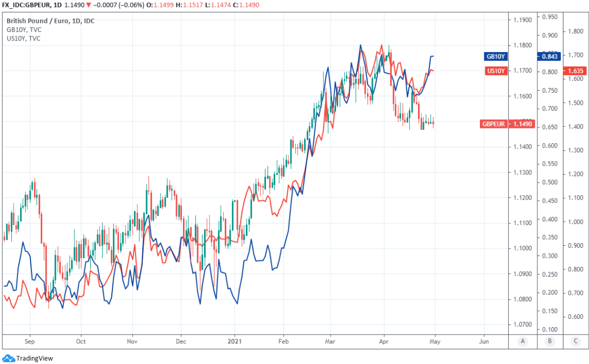Click the 1.1900 price axis value
The width and height of the screenshot is (589, 364).
(522, 20)
